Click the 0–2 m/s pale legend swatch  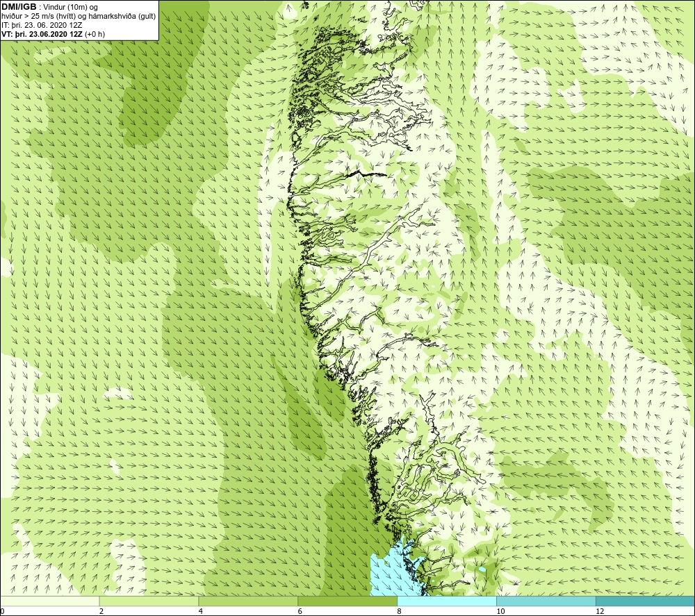point(49,601)
